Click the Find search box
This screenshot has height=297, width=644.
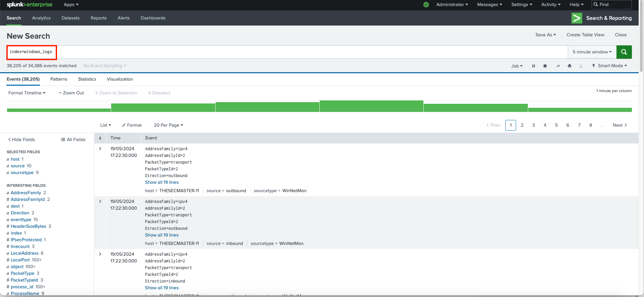click(611, 5)
